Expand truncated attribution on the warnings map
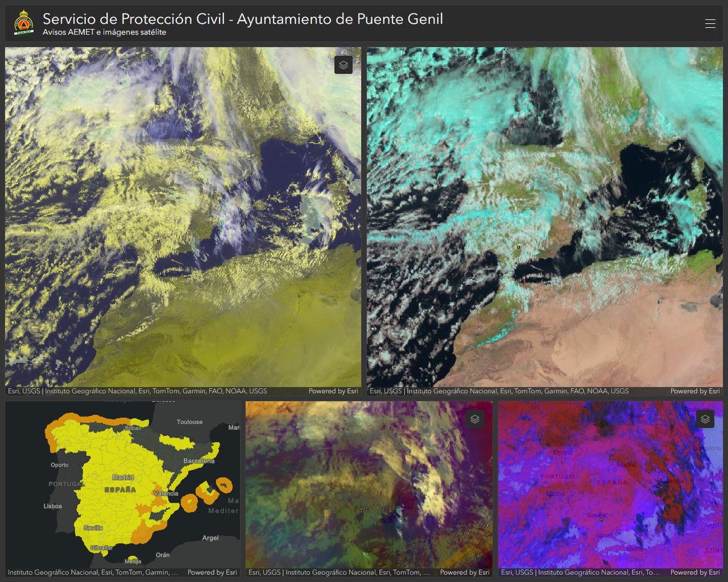The width and height of the screenshot is (728, 582). 93,572
